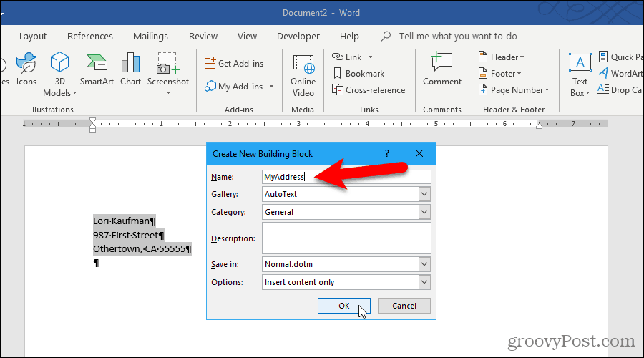Screen dimensions: 644x358
Task: Click the Othertown, CA 55555 line
Action: click(x=142, y=249)
